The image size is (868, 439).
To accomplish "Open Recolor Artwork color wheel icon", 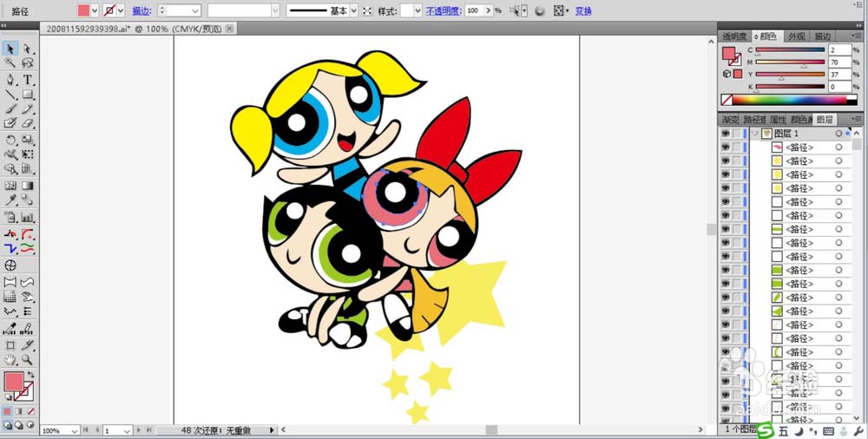I will point(540,10).
